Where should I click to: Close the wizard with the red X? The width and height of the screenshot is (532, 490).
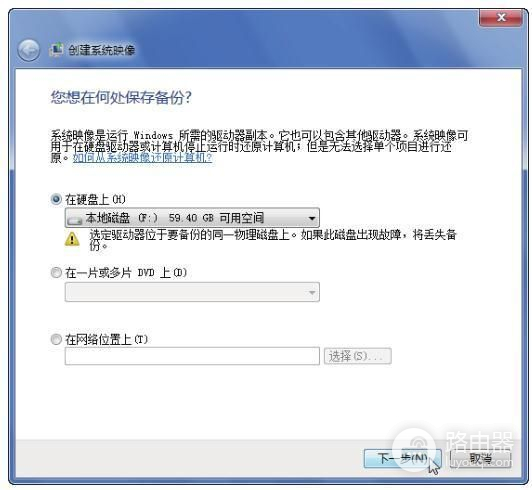[501, 17]
